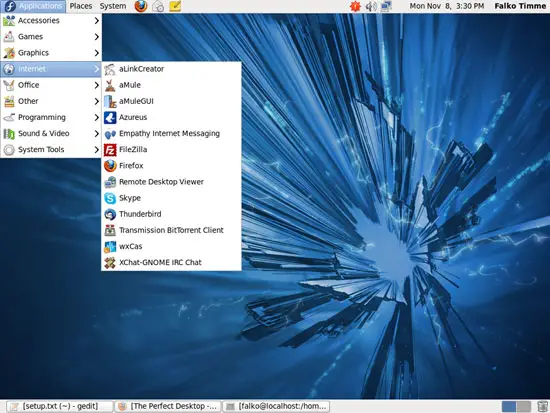Open the volume speaker icon
The height and width of the screenshot is (413, 550).
[x=370, y=6]
